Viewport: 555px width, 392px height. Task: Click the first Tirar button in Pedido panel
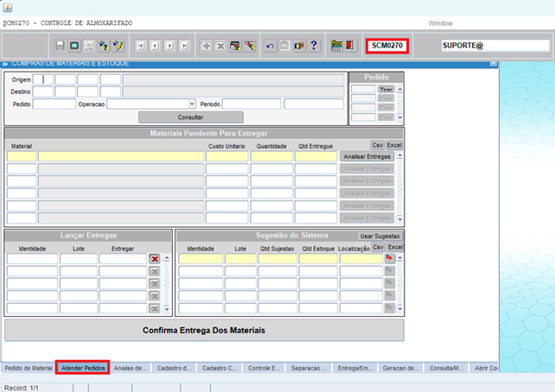386,89
